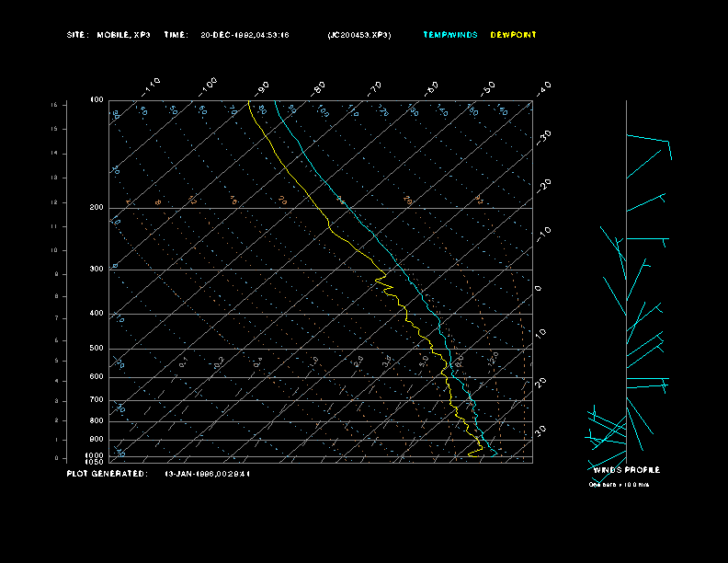Click the yellow DEWPOINT legend label
This screenshot has height=563, width=728.
(513, 35)
